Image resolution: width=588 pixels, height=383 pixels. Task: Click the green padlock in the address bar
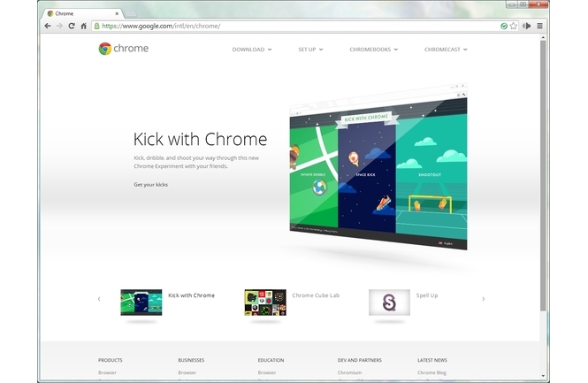(96, 26)
